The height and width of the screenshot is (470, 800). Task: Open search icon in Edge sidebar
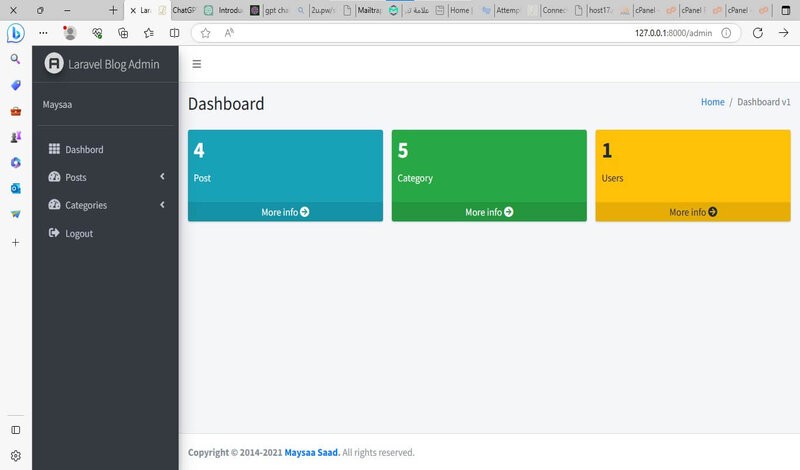point(15,59)
